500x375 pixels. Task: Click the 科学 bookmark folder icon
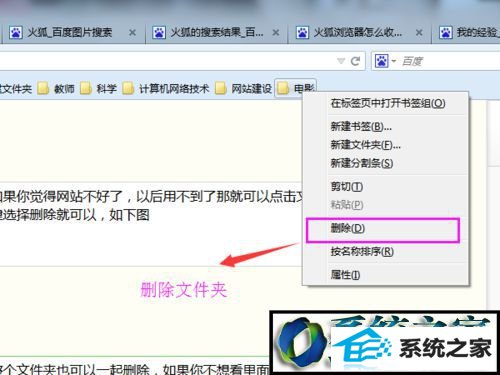[x=86, y=88]
